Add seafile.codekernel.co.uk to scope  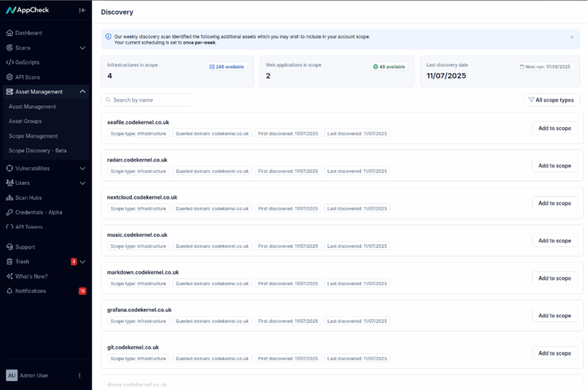point(554,128)
